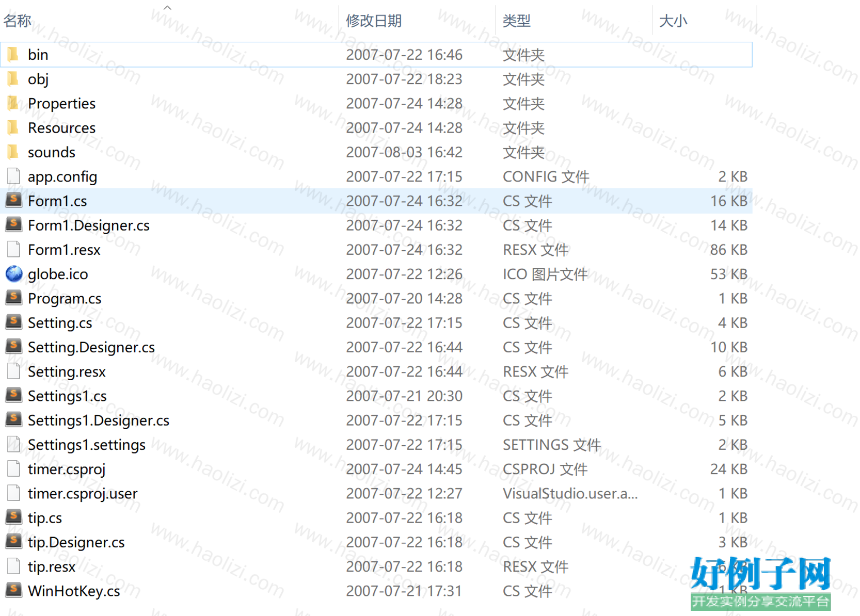Select the file name 'tip.resx'
The width and height of the screenshot is (860, 616).
(52, 567)
